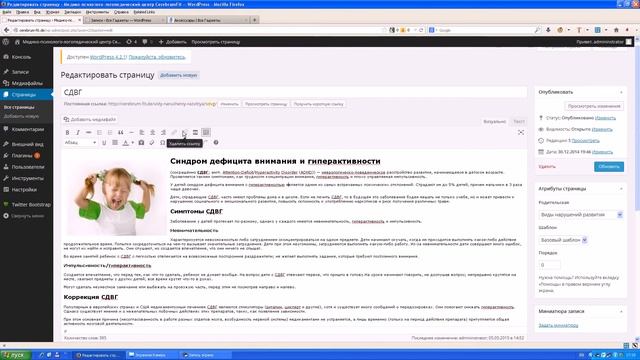Open the Template dropdown (Базовый шаблон)
The height and width of the screenshot is (360, 640).
(x=563, y=240)
